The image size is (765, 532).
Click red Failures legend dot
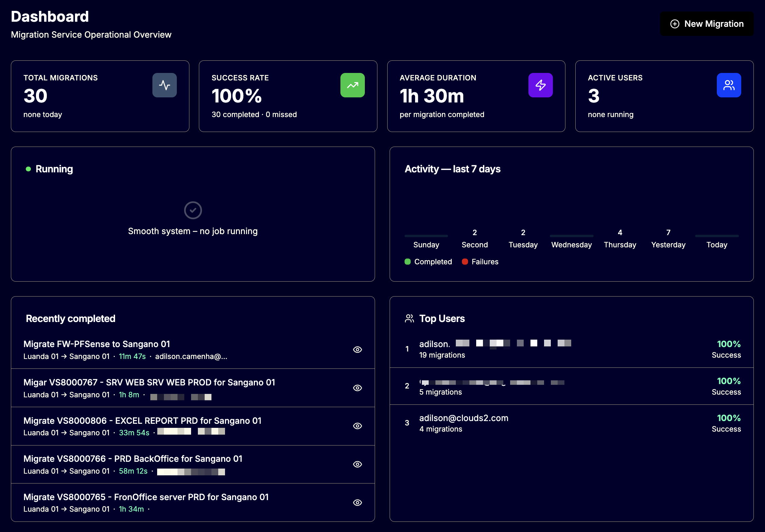point(465,262)
